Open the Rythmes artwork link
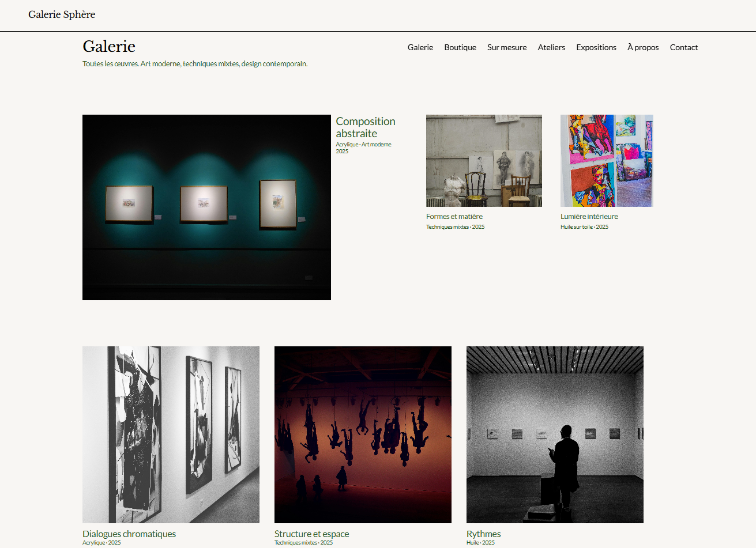This screenshot has height=548, width=756. coord(483,534)
